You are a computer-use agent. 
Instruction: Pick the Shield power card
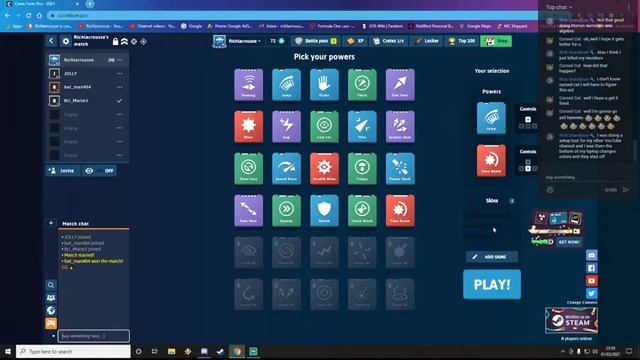coord(324,211)
